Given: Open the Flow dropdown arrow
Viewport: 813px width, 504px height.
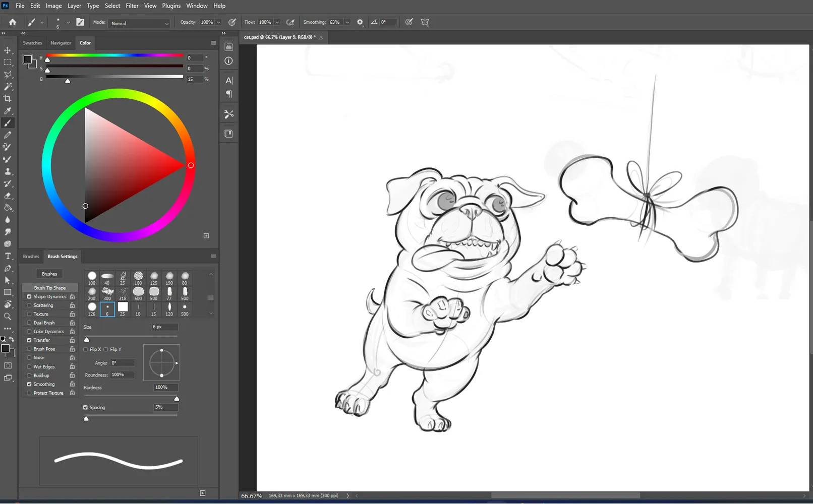Looking at the screenshot, I should pyautogui.click(x=277, y=22).
